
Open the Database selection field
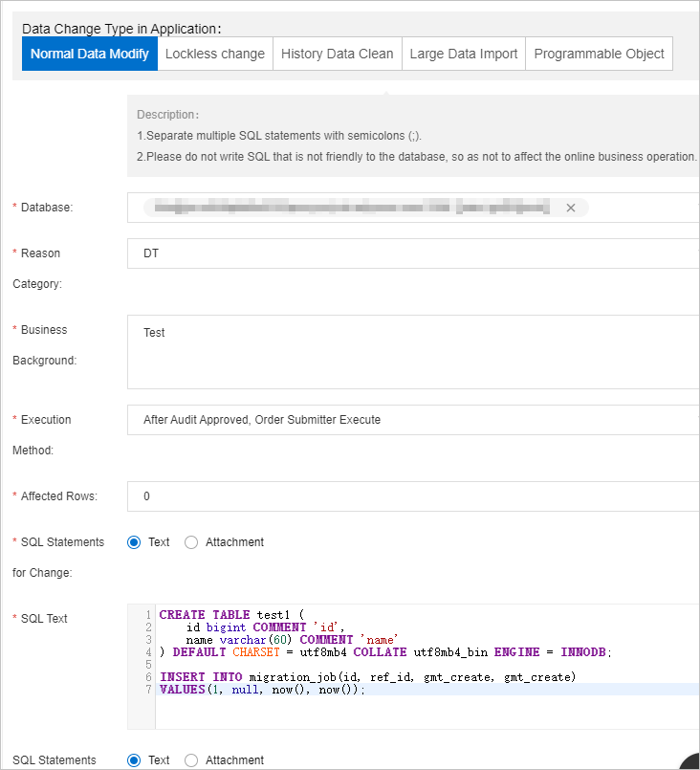coord(413,208)
